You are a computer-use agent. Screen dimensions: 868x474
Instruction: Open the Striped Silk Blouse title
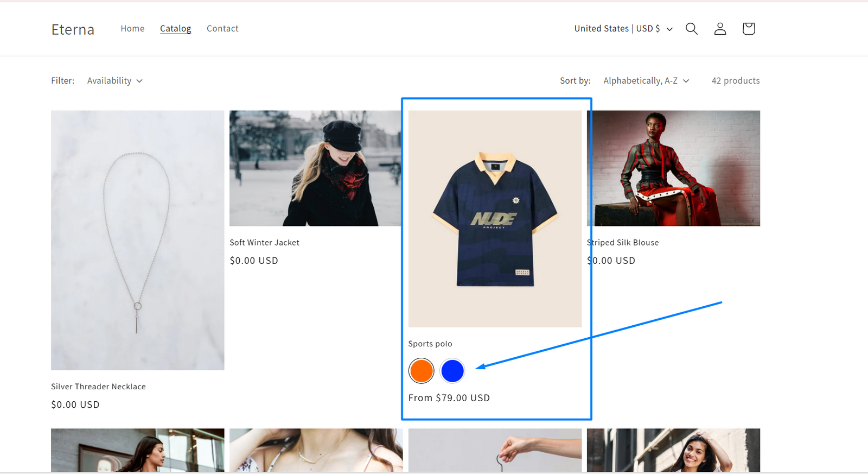pyautogui.click(x=623, y=243)
